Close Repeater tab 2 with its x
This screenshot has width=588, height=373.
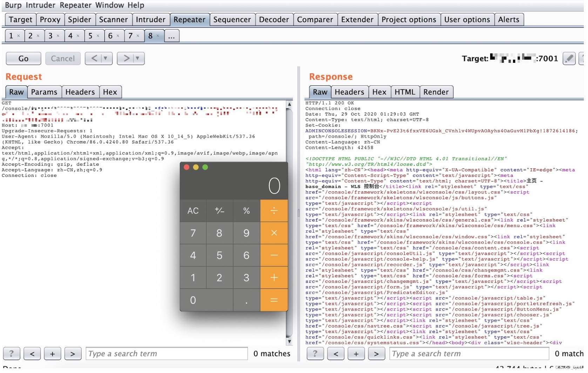[38, 36]
